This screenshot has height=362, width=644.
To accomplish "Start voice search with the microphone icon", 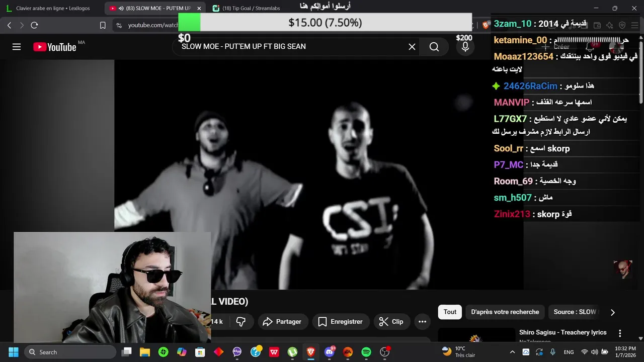I will [x=465, y=47].
